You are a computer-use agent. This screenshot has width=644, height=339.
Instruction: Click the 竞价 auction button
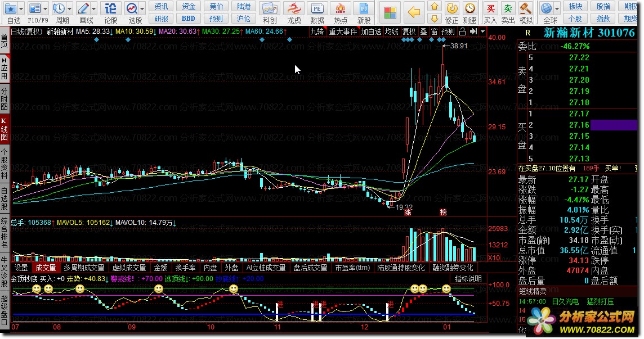click(216, 6)
